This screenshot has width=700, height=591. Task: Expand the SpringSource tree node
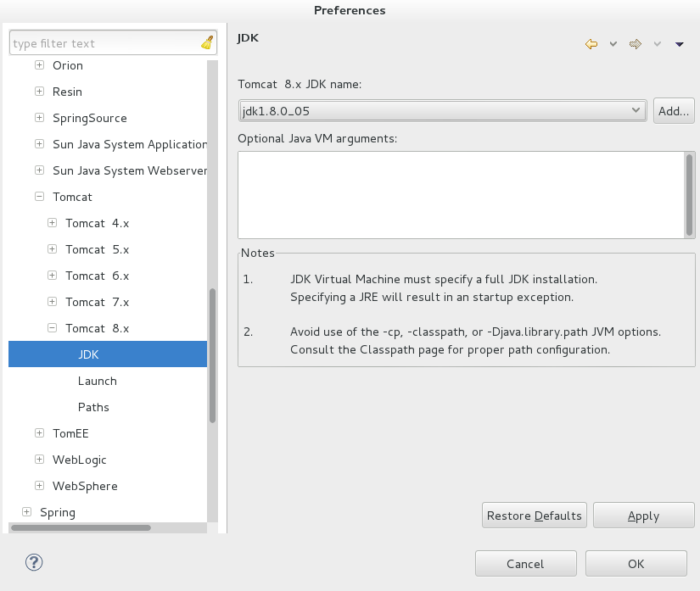point(39,118)
